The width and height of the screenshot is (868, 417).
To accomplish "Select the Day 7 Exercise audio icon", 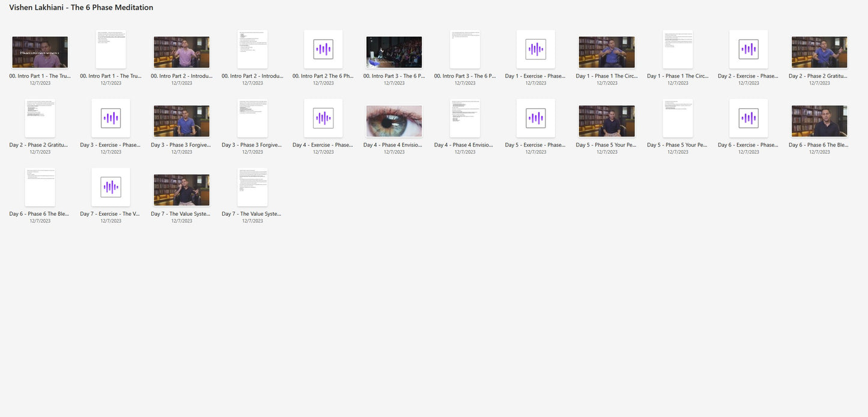I will tap(111, 187).
